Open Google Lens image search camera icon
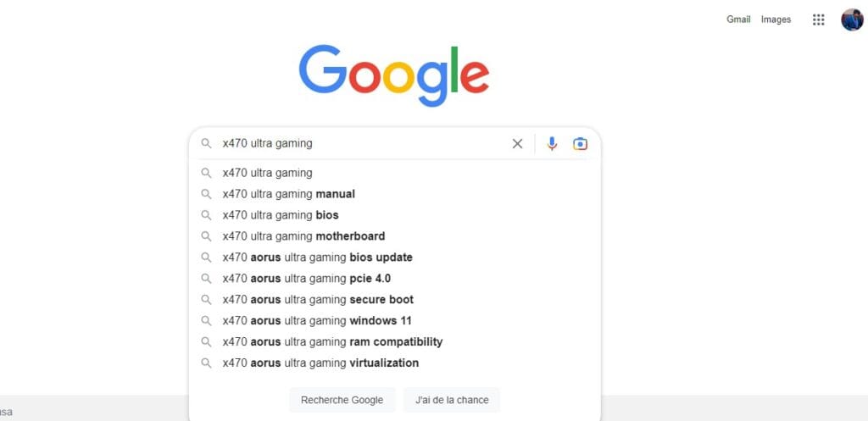This screenshot has height=421, width=868. [580, 144]
